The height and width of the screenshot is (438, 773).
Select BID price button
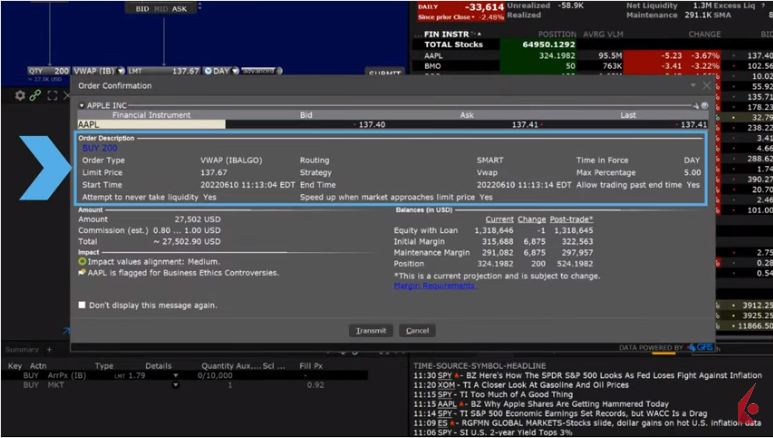point(142,9)
